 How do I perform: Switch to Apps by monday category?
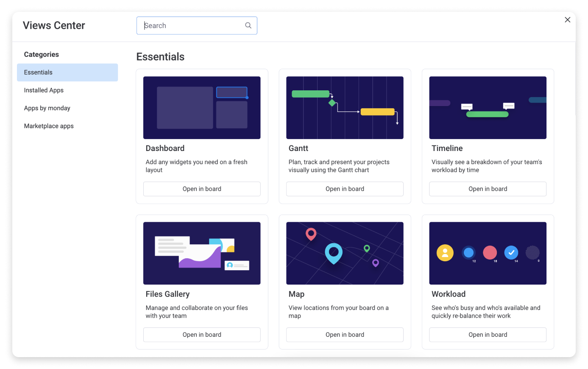pyautogui.click(x=47, y=108)
